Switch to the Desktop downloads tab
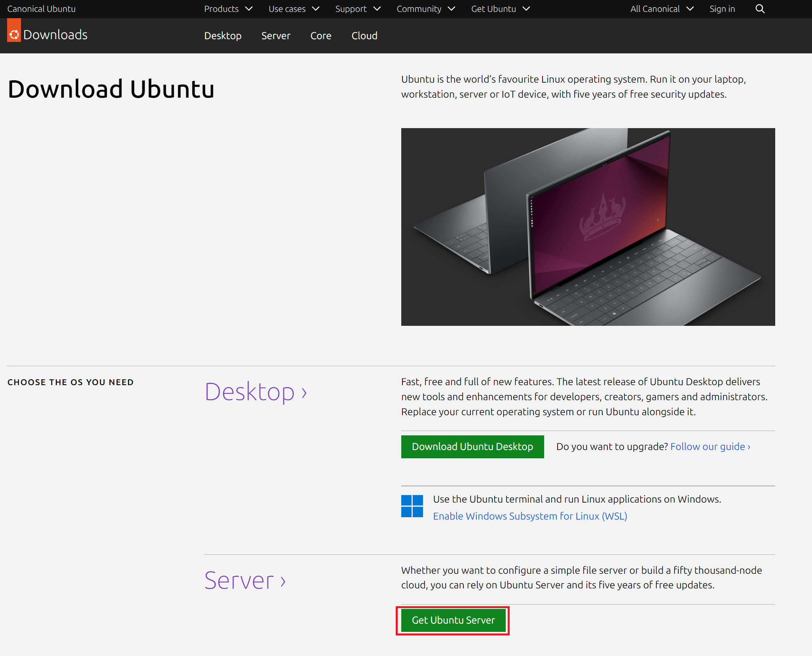Screen dimensions: 812x656 (x=223, y=36)
